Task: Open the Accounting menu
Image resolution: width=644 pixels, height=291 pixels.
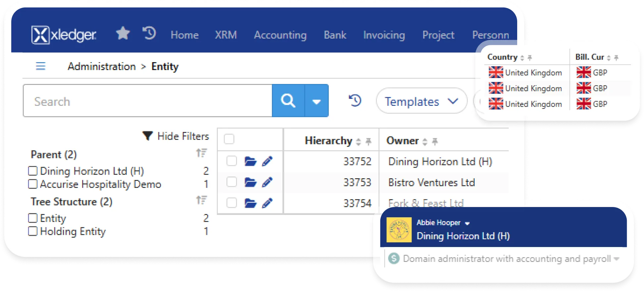Action: [x=280, y=35]
